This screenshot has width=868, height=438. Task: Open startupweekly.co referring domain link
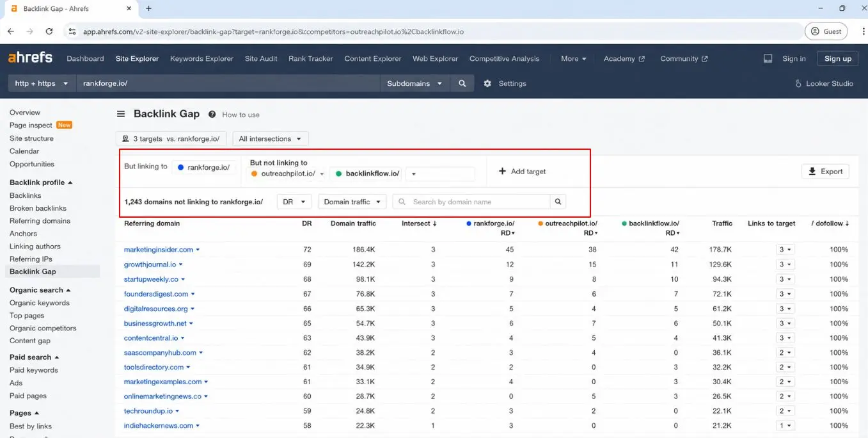(x=151, y=279)
